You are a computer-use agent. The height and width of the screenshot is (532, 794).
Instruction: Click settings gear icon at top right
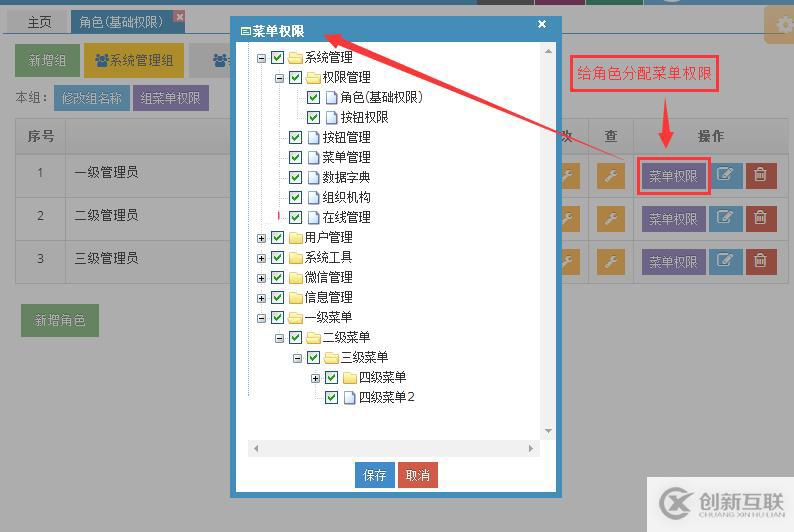click(x=782, y=24)
